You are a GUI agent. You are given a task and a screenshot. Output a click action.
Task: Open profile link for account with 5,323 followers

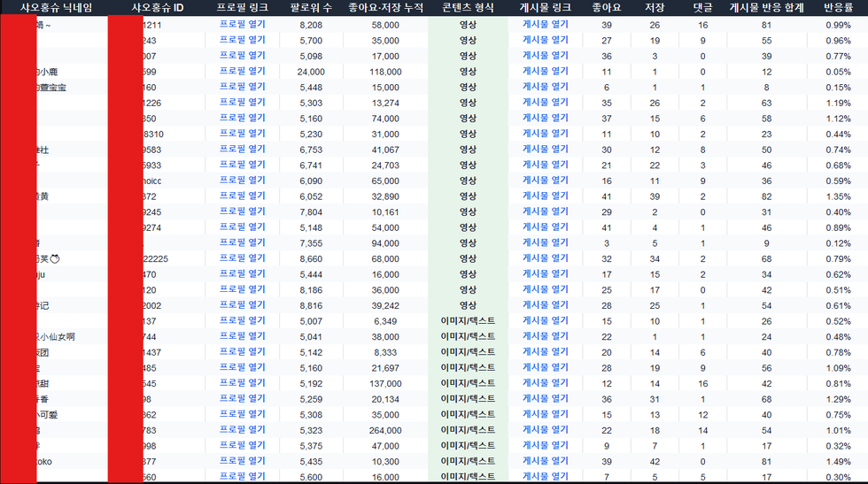(x=243, y=430)
